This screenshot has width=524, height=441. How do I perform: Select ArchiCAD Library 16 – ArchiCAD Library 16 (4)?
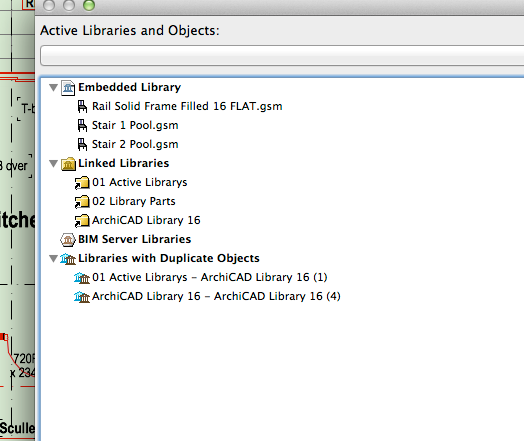pyautogui.click(x=216, y=296)
